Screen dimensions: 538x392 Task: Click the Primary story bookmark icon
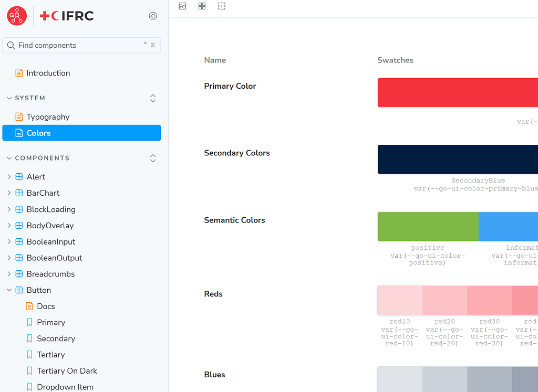click(x=29, y=322)
